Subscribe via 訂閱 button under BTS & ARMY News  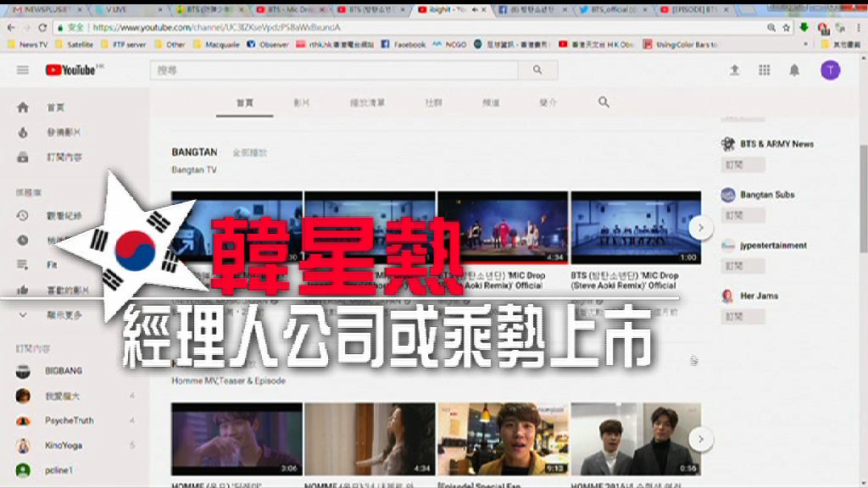[x=742, y=164]
